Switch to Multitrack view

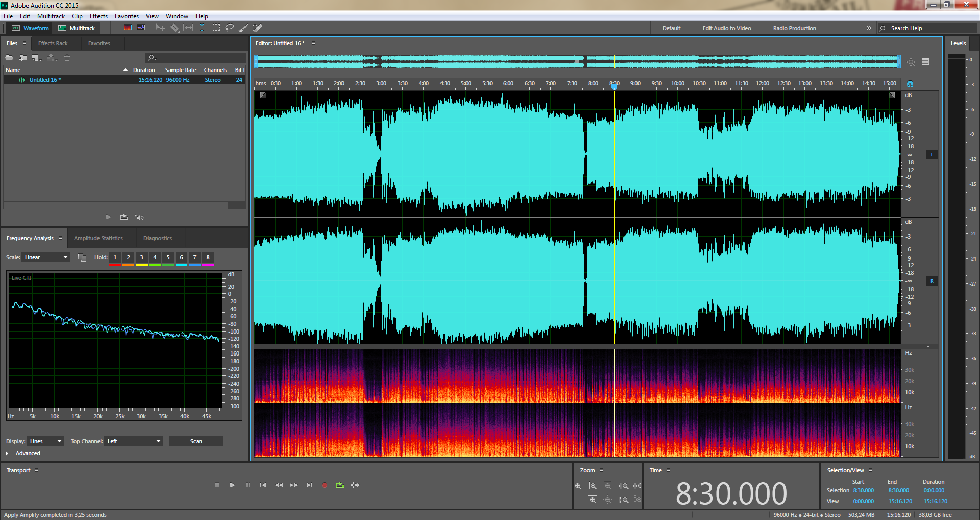77,28
